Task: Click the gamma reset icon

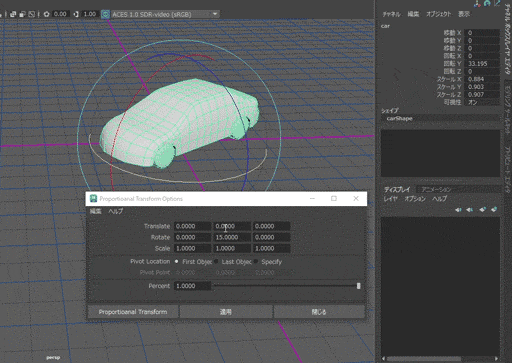Action: point(76,14)
